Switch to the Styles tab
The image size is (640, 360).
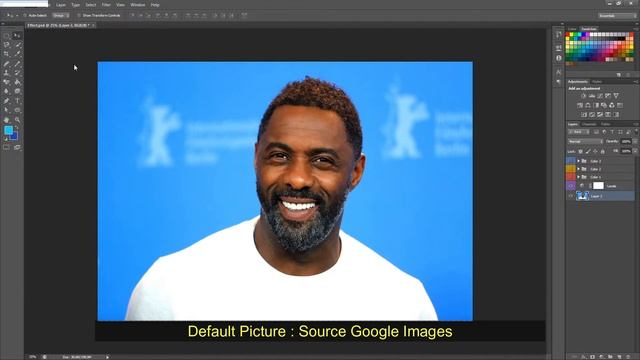[597, 82]
